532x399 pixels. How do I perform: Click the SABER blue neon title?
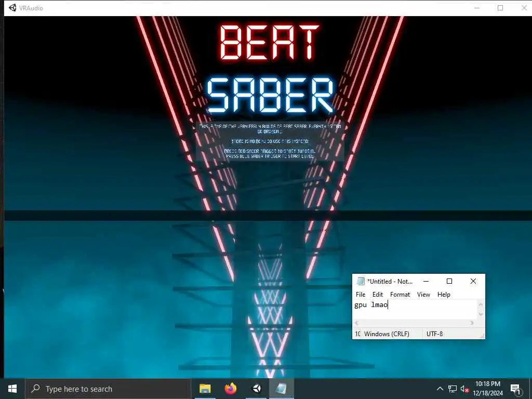pos(270,95)
